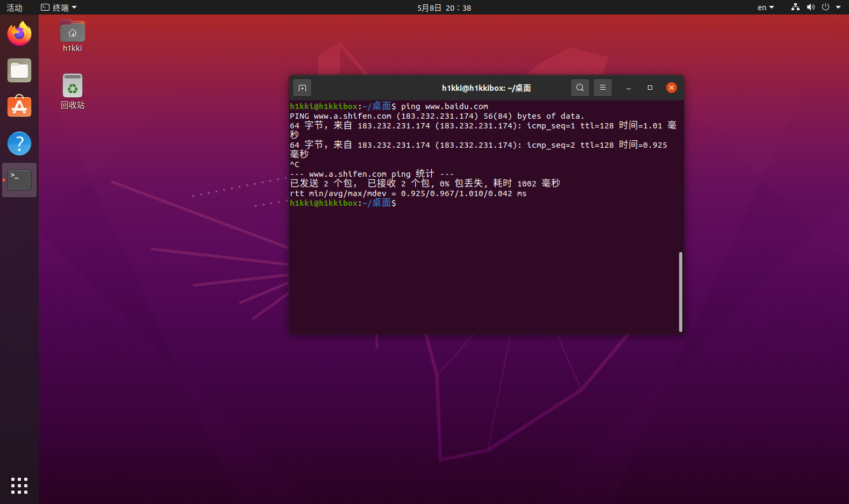
Task: Open the clock showing 5月8日 20:38
Action: tap(444, 8)
